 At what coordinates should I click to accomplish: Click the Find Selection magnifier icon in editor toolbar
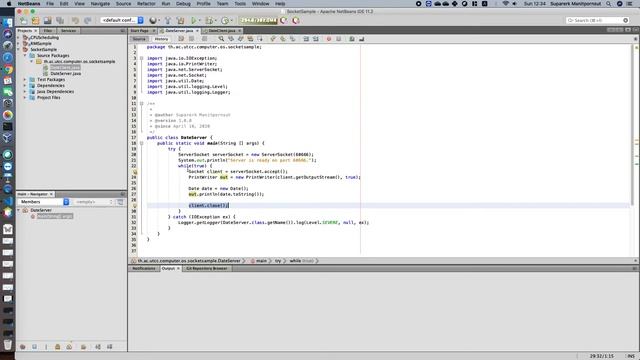point(221,39)
